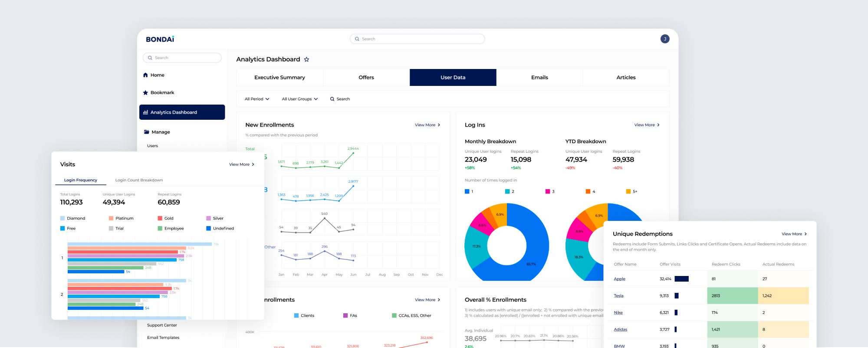Switch to the Executive Summary tab

pyautogui.click(x=279, y=78)
